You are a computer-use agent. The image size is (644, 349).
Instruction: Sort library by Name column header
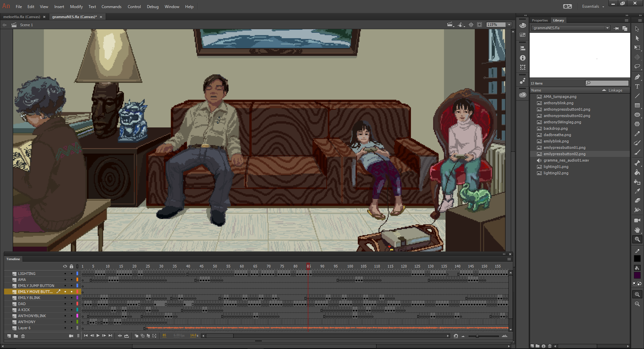click(x=536, y=90)
